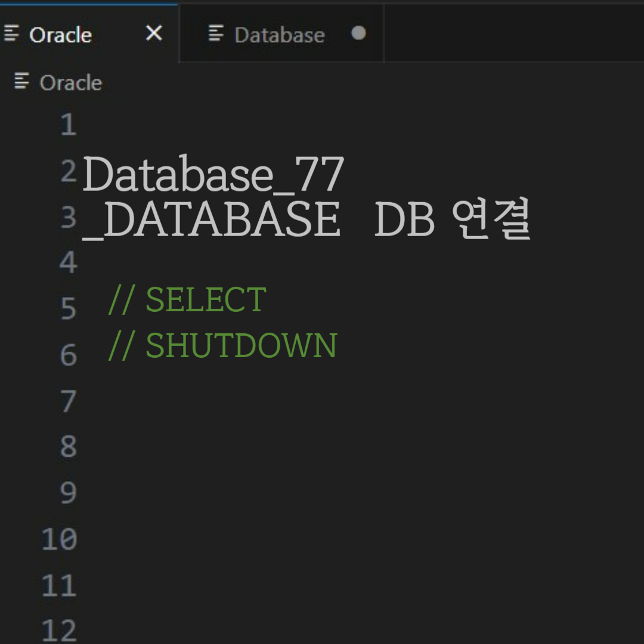Switch to the Oracle editor tab
This screenshot has width=644, height=644.
[x=89, y=33]
